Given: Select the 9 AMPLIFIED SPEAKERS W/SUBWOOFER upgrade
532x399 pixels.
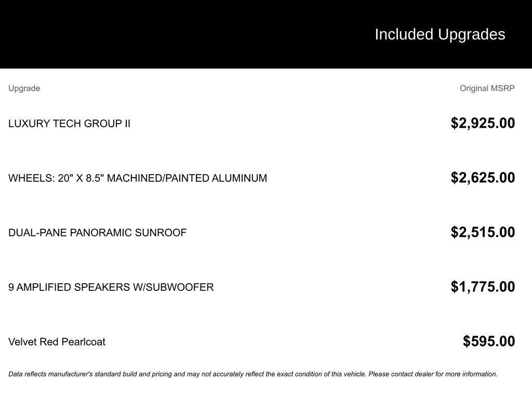Looking at the screenshot, I should point(111,287).
